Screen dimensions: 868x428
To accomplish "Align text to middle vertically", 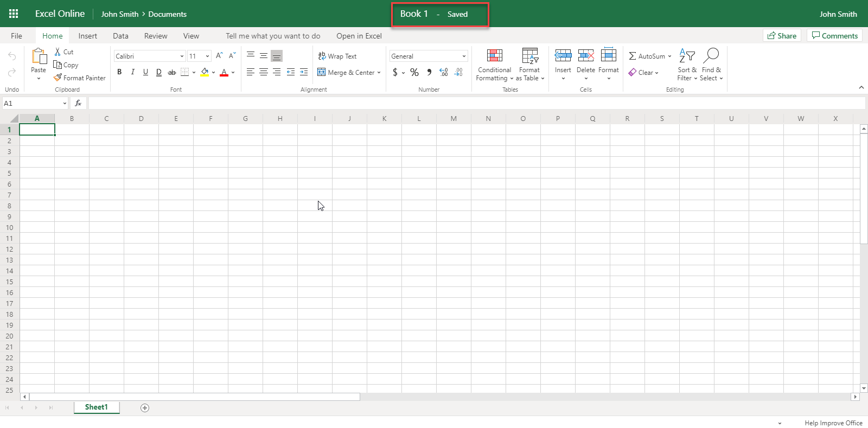I will [x=264, y=55].
